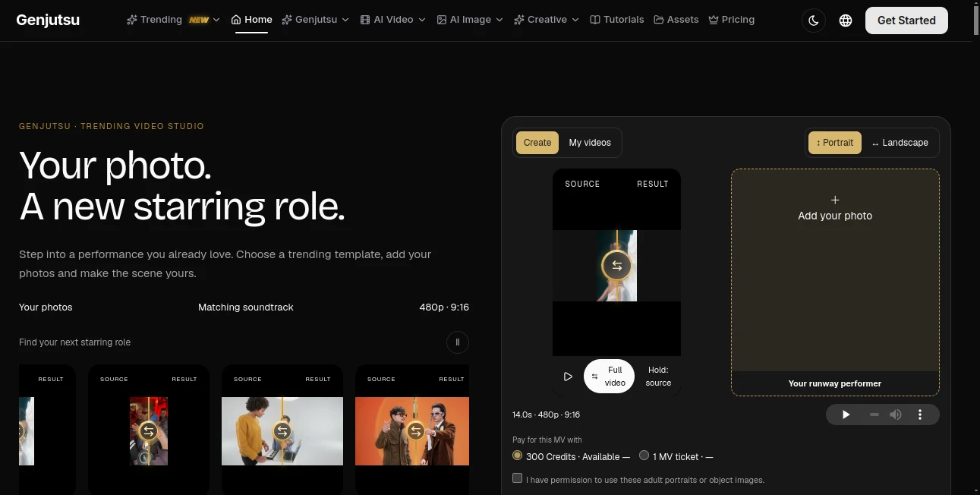This screenshot has width=980, height=495.
Task: Select the orange two men template thumbnail
Action: tap(412, 431)
